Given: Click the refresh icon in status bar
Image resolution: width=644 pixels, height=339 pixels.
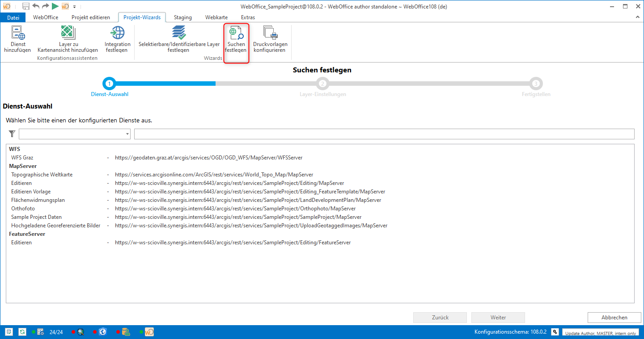Looking at the screenshot, I should (x=22, y=332).
